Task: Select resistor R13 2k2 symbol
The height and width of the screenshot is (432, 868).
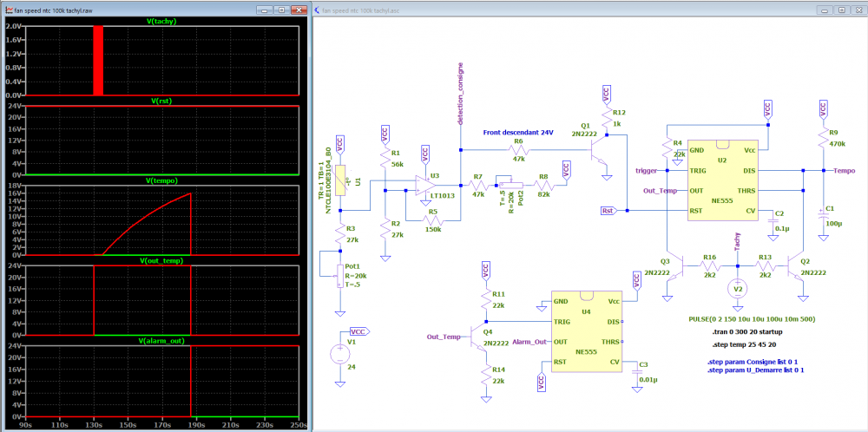Action: (766, 266)
